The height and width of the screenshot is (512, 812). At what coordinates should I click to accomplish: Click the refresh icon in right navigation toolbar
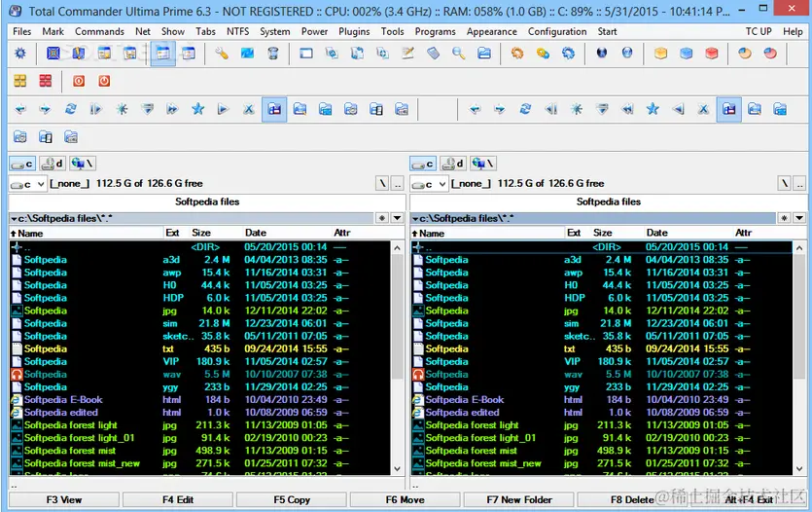[x=525, y=109]
